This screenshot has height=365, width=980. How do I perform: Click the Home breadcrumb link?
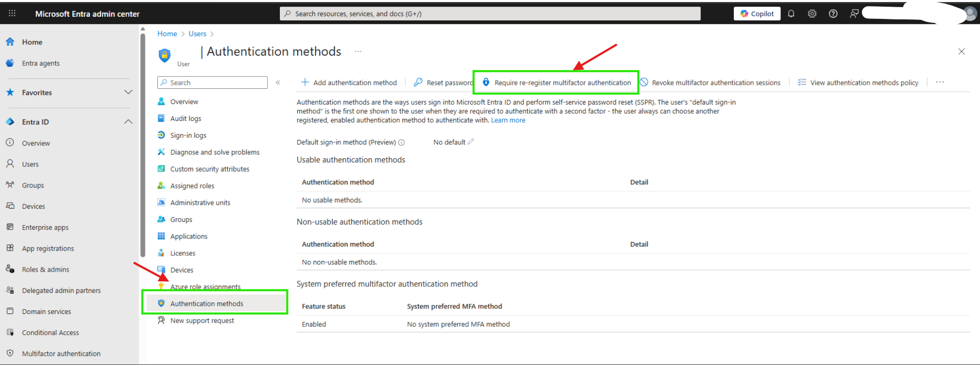tap(167, 34)
